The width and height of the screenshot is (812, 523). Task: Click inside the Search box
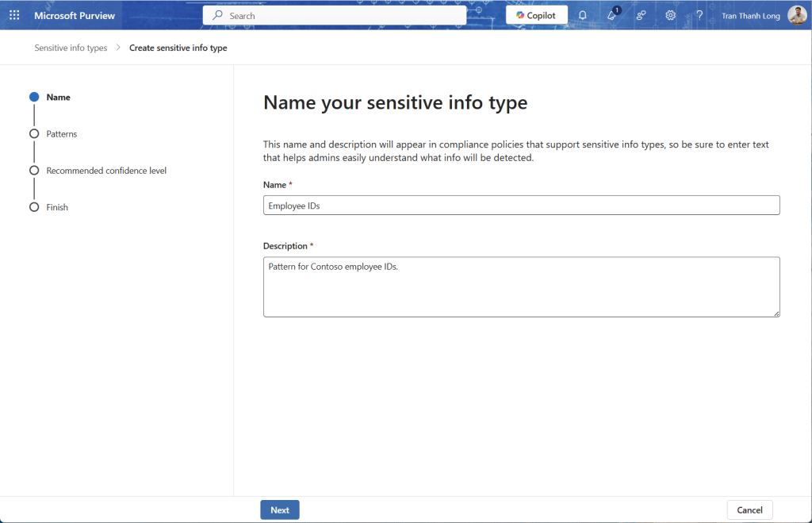[341, 16]
